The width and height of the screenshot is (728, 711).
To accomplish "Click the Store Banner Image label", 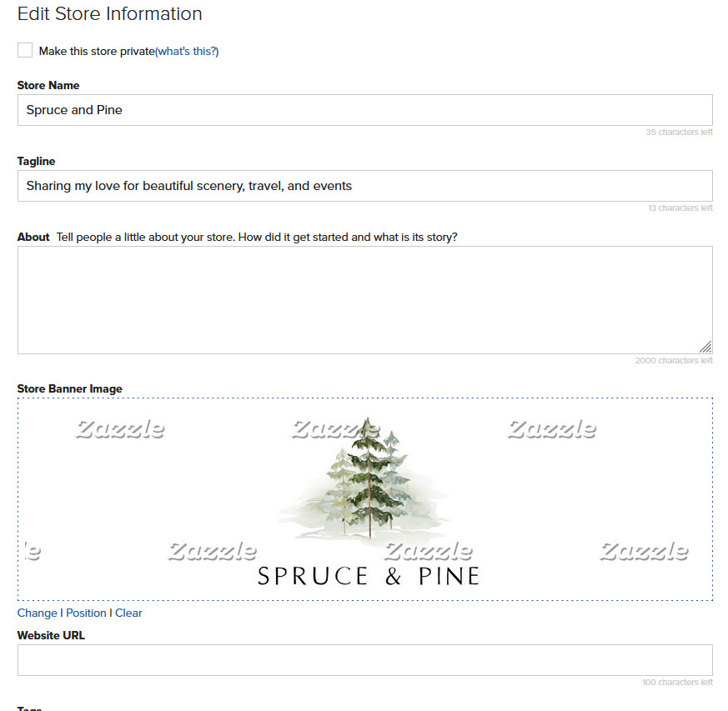I will pyautogui.click(x=70, y=389).
